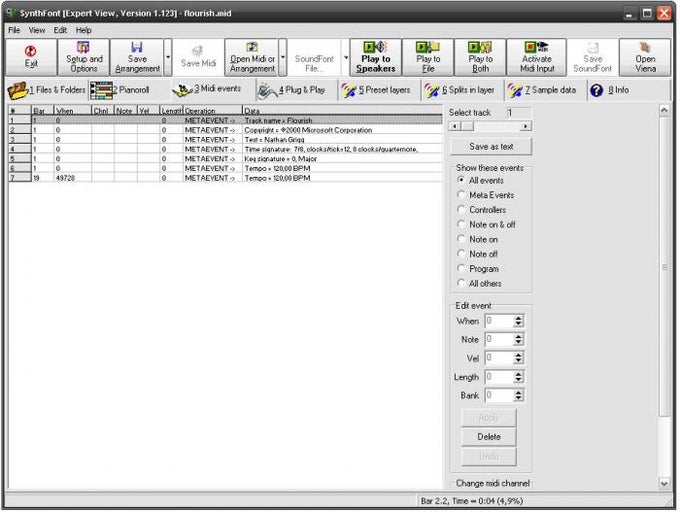Click the Vel spinner arrows
This screenshot has height=512, width=680.
[518, 358]
